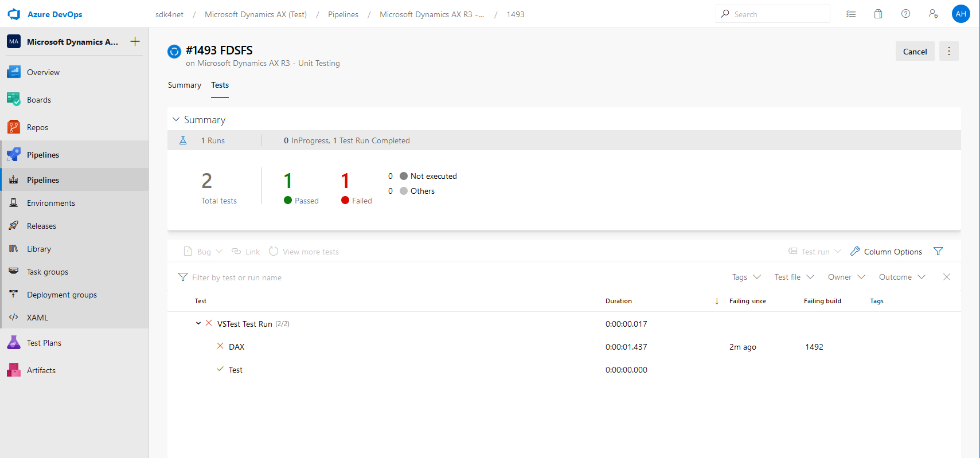
Task: Click the in-progress build status icon
Action: 174,52
